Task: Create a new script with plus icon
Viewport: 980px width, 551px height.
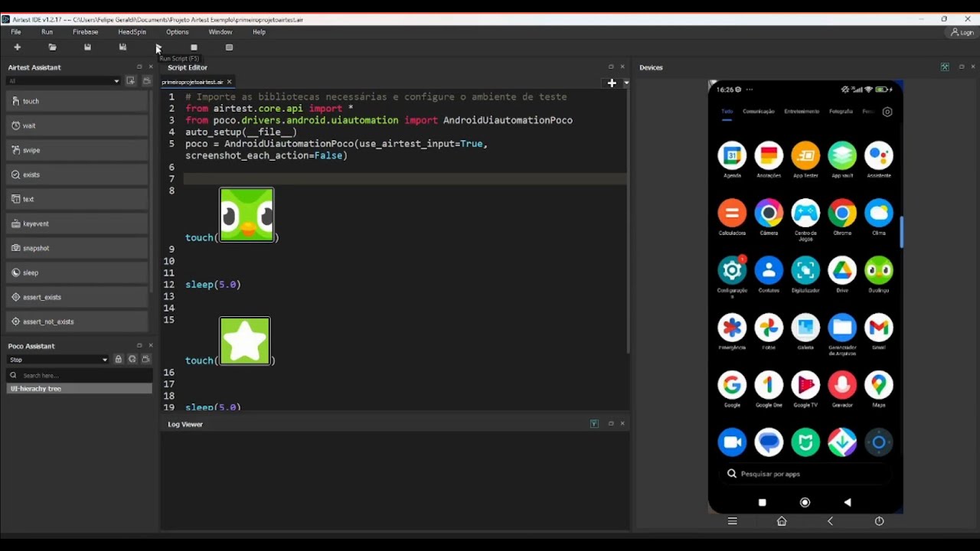Action: tap(17, 47)
